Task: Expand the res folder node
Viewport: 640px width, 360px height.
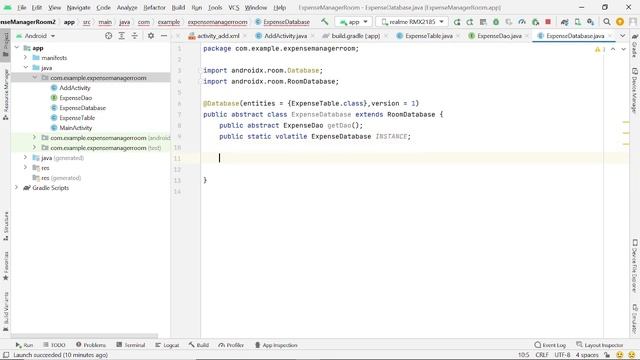Action: tap(25, 167)
